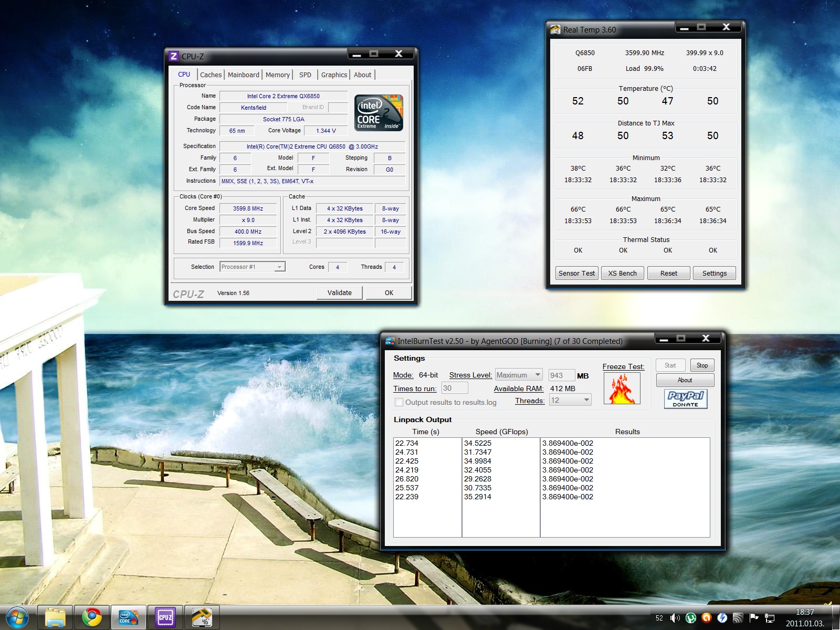The image size is (840, 630).
Task: Click the Real Temp 52 temperature tray icon
Action: pos(659,618)
